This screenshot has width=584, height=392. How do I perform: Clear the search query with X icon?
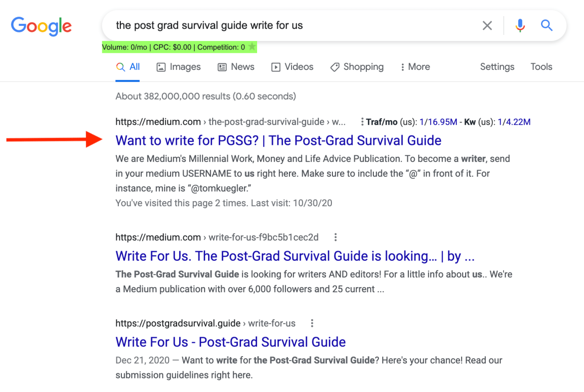[x=487, y=25]
